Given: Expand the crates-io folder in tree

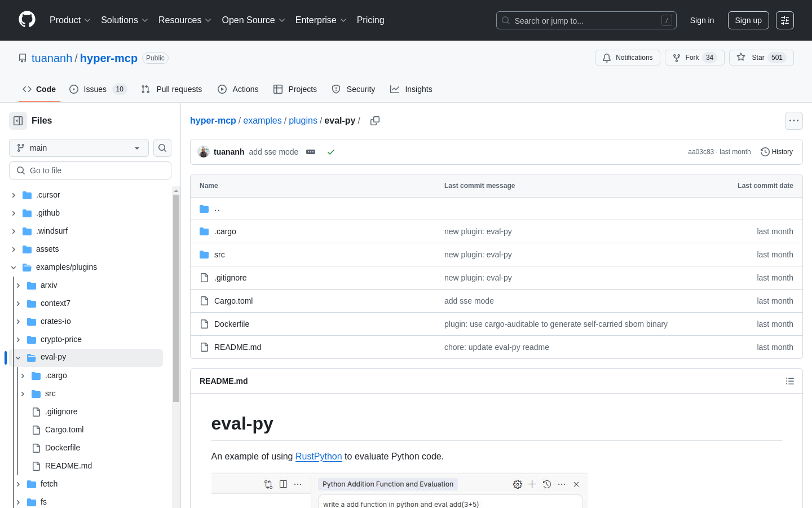Looking at the screenshot, I should tap(18, 322).
